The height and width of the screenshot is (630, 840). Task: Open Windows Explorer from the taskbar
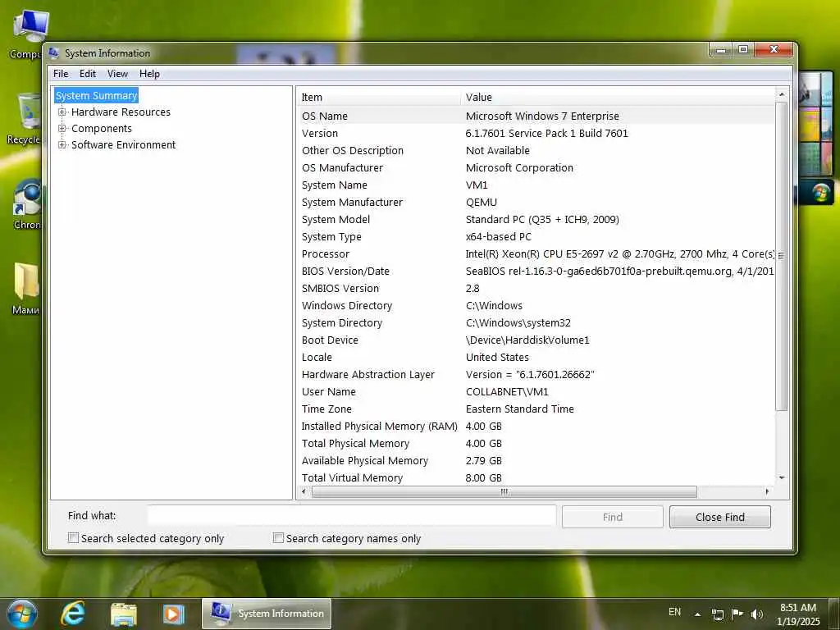click(x=124, y=614)
